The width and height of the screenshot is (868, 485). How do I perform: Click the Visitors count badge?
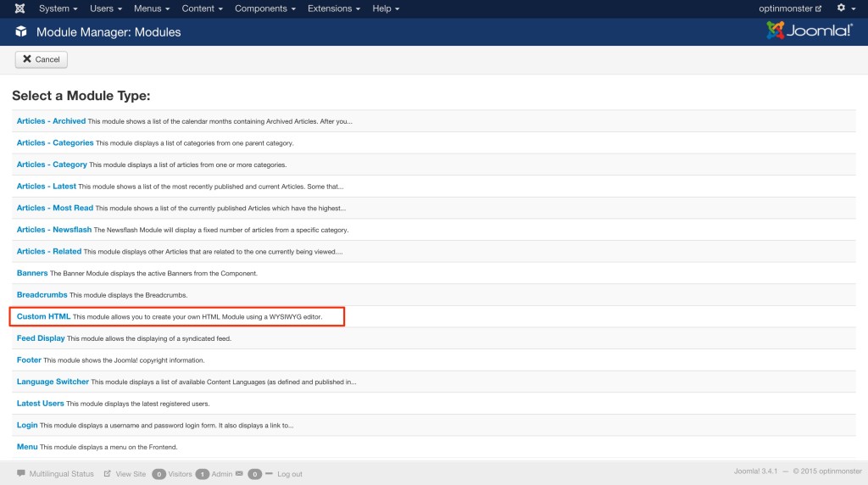pyautogui.click(x=159, y=474)
